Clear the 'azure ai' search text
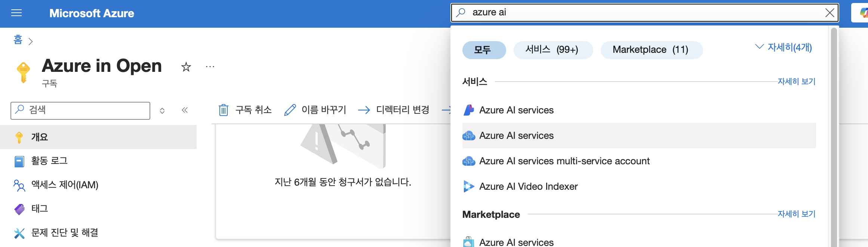This screenshot has width=868, height=247. click(829, 13)
